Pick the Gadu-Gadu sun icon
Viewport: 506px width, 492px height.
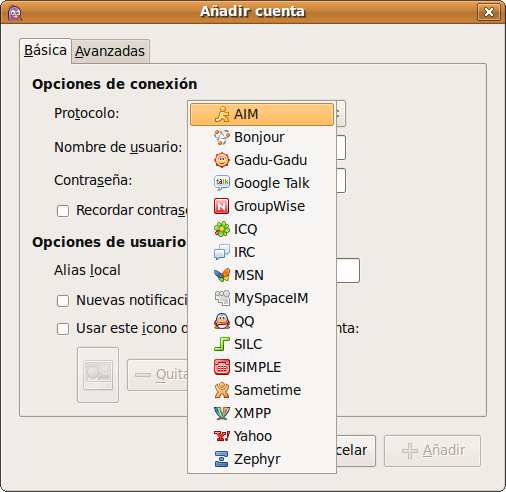pos(222,160)
